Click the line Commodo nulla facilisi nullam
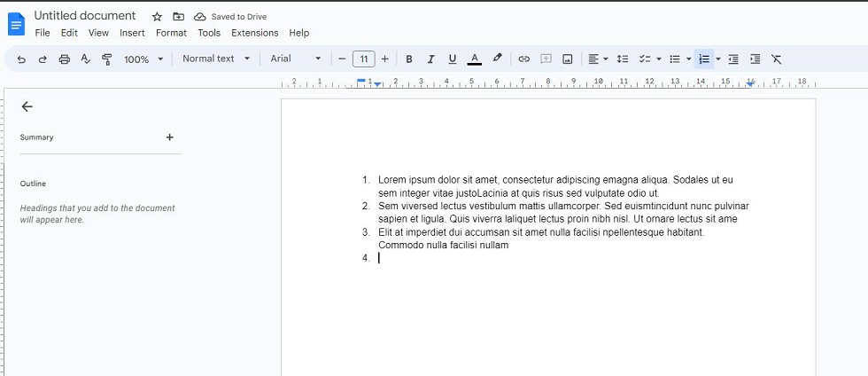Screen dimensions: 868x376 pyautogui.click(x=443, y=245)
